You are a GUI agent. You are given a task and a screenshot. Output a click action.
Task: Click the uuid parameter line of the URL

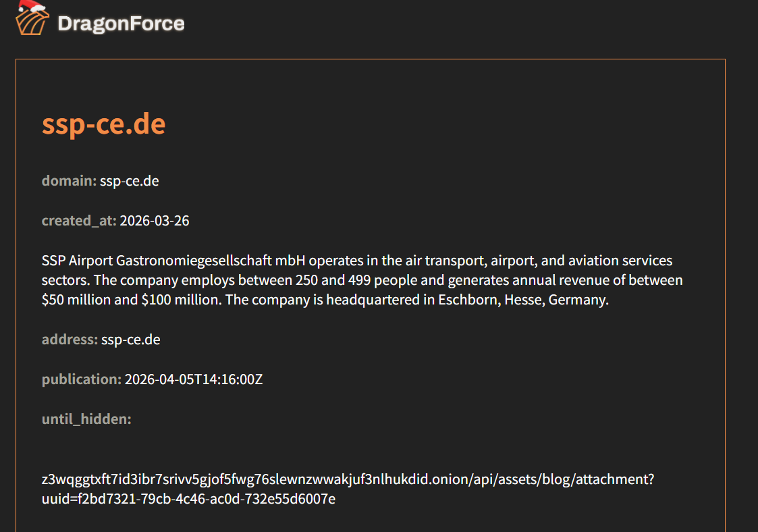click(189, 499)
